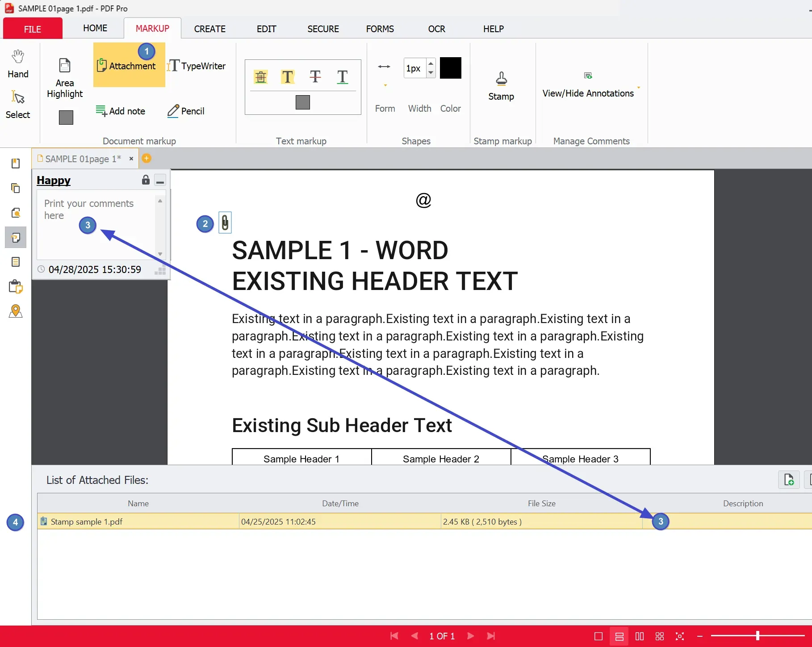Choose the Pencil markup tool
This screenshot has height=647, width=812.
point(186,111)
